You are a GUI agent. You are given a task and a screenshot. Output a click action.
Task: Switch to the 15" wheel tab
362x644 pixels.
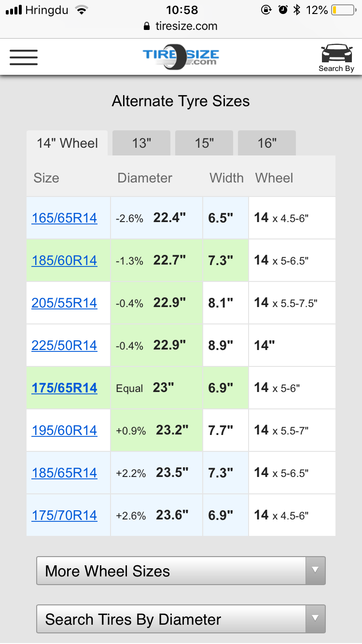click(x=204, y=143)
